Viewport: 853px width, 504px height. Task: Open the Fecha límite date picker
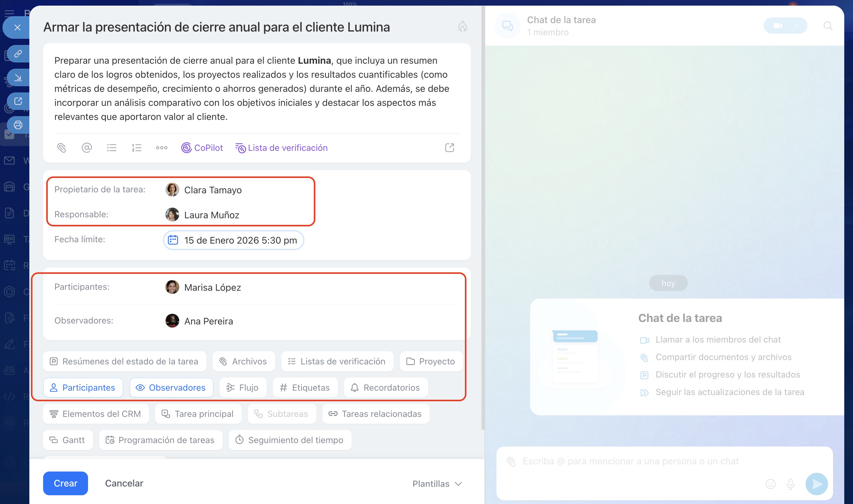click(234, 240)
